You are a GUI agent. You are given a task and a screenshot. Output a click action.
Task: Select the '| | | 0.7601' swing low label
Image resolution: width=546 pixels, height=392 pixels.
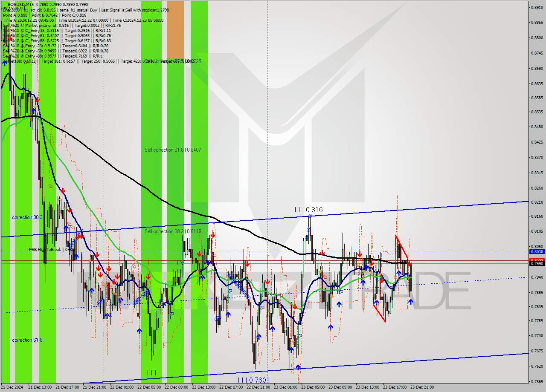click(x=253, y=380)
